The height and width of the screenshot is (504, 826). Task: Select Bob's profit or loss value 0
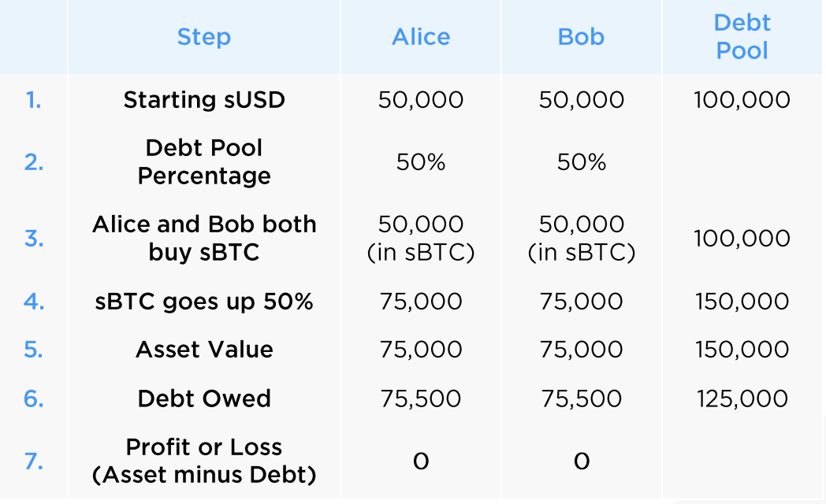(x=582, y=461)
